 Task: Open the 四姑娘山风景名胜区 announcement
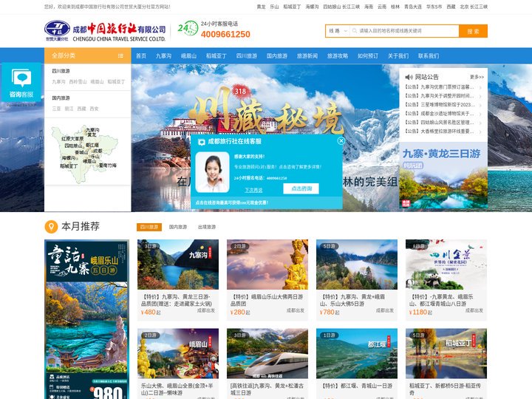[x=440, y=122]
